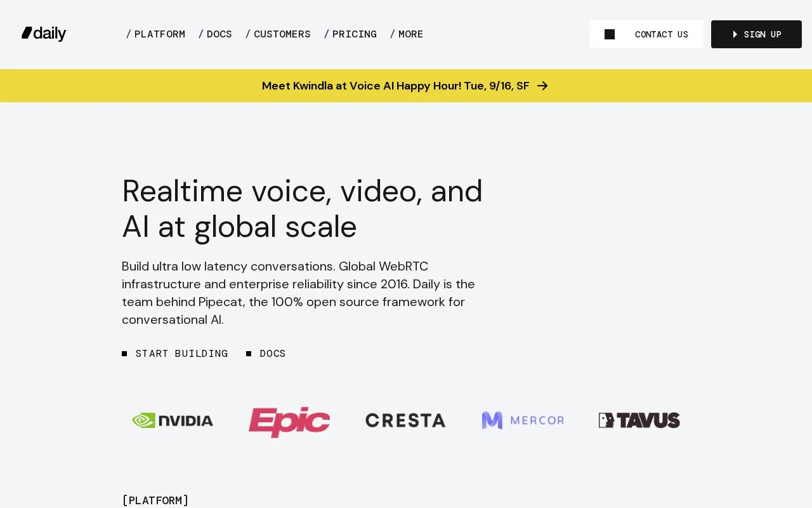Viewport: 812px width, 508px height.
Task: Click the NVIDIA logo
Action: [x=173, y=420]
